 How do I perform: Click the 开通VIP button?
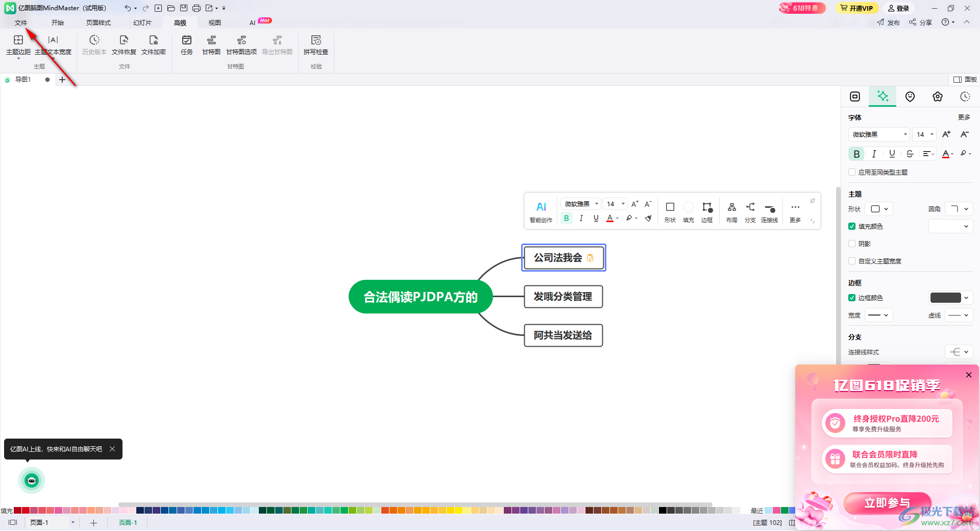click(857, 8)
